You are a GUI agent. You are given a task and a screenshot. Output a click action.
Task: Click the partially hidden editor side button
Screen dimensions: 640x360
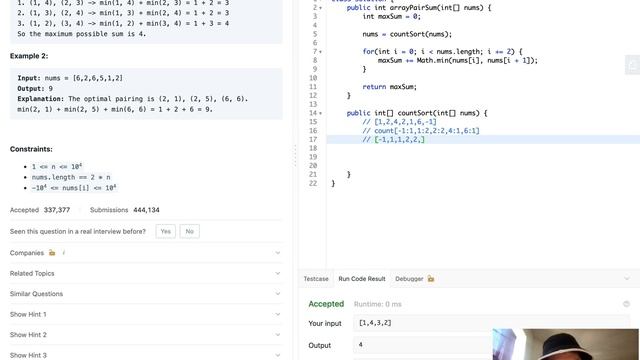[632, 64]
